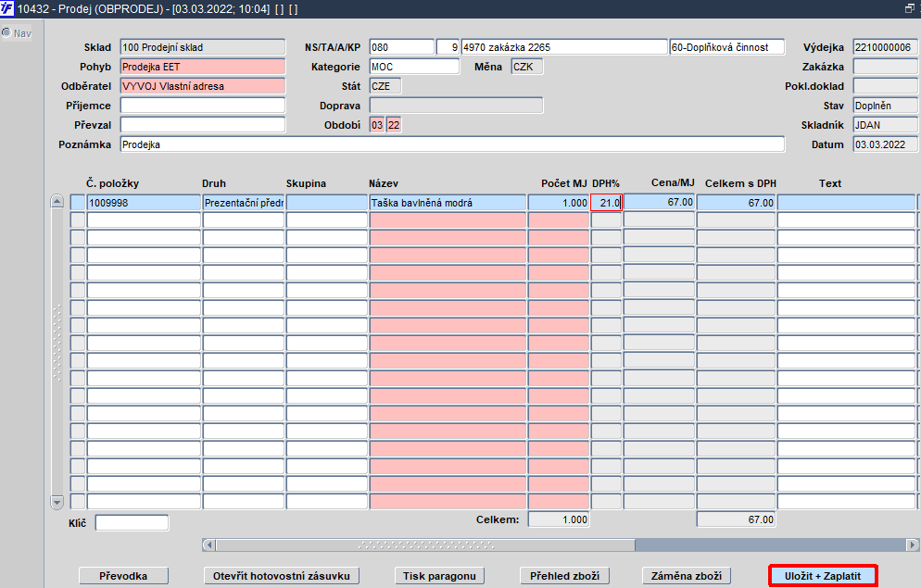Click the Skupina cell in first item row
This screenshot has height=588, width=921.
326,203
